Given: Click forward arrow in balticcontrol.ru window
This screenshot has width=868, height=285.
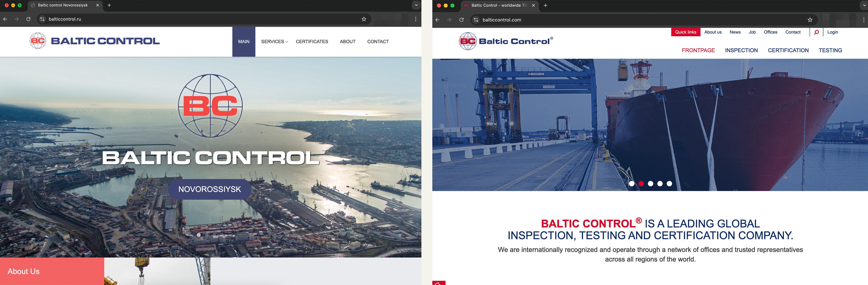Looking at the screenshot, I should (x=16, y=19).
